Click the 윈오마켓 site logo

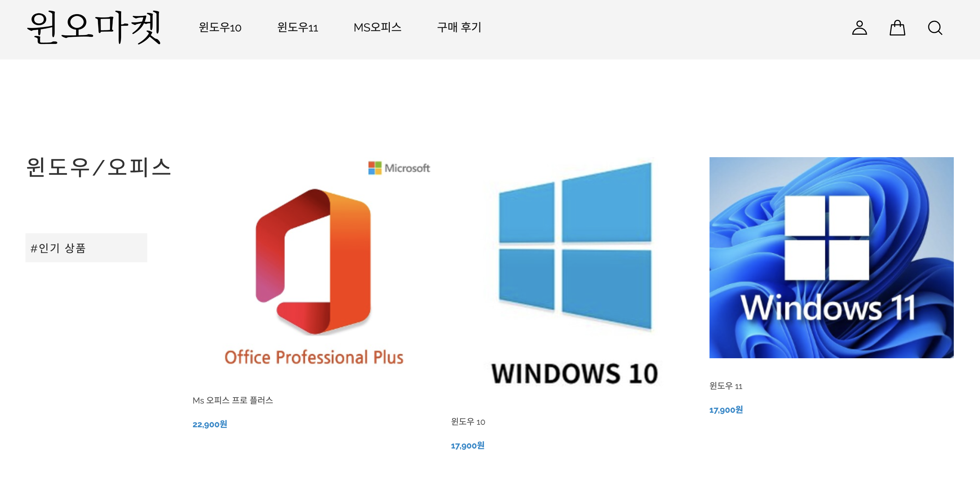(x=94, y=27)
